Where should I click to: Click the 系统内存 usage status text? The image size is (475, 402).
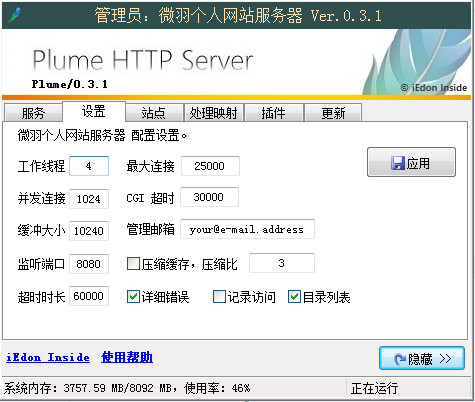click(x=127, y=388)
